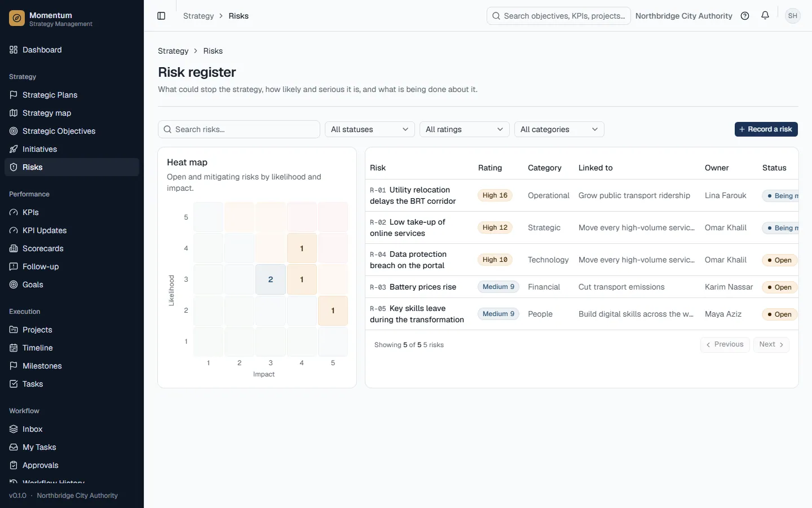Viewport: 812px width, 508px height.
Task: Click the Linked to column header
Action: tap(595, 168)
